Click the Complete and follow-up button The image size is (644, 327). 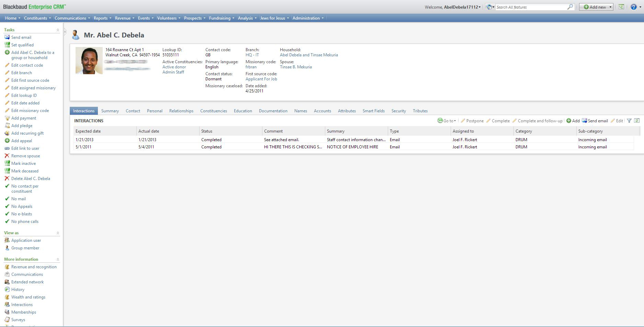[x=540, y=121]
